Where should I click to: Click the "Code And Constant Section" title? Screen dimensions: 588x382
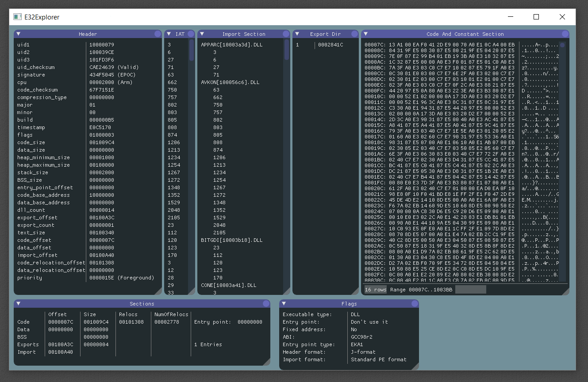pos(465,34)
